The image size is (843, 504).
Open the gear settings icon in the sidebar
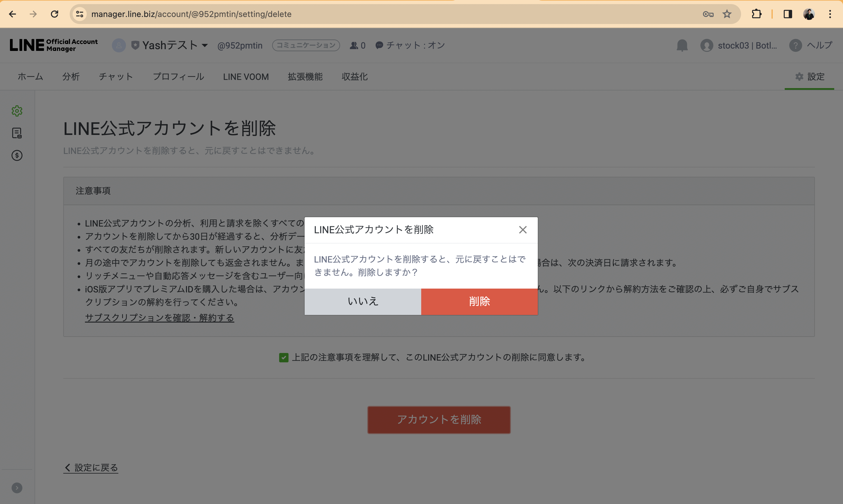[x=17, y=111]
